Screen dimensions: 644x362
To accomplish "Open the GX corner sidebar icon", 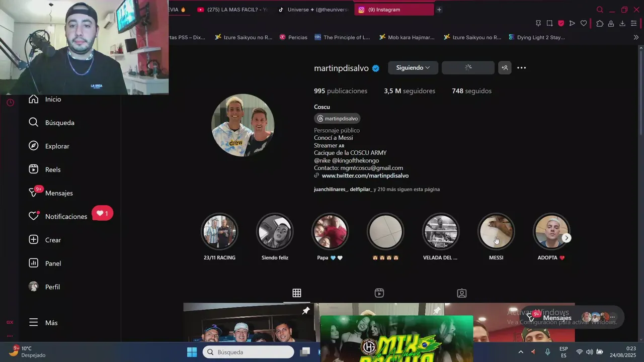I will pos(10,322).
